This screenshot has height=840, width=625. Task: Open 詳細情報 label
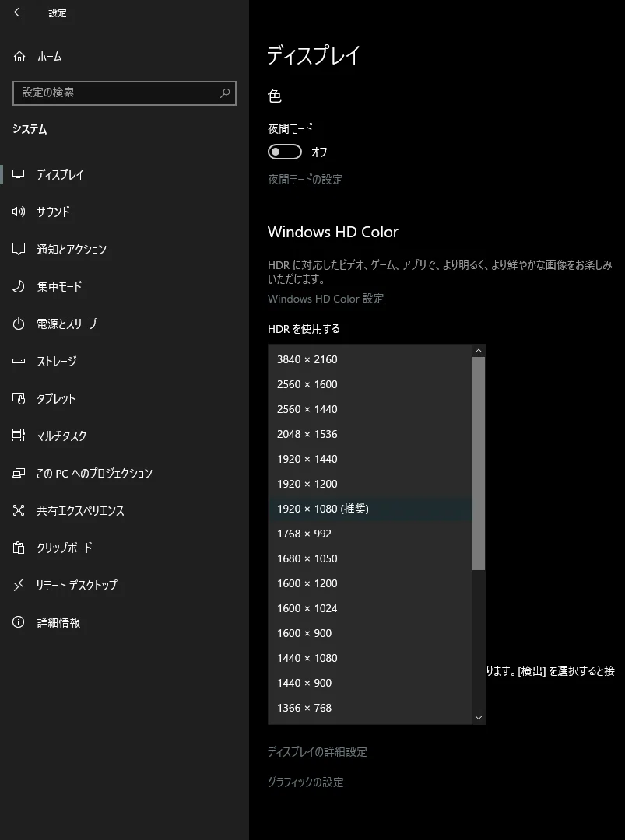click(58, 622)
